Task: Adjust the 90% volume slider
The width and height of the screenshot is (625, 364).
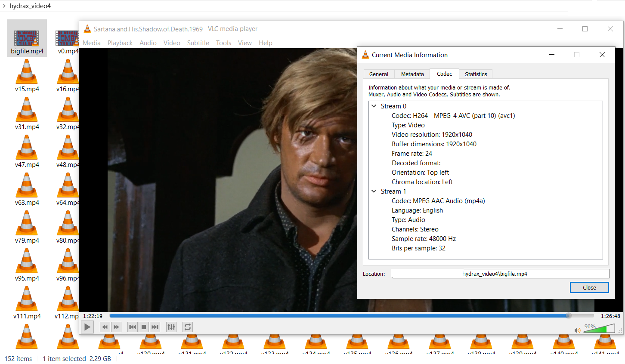Action: [x=599, y=329]
